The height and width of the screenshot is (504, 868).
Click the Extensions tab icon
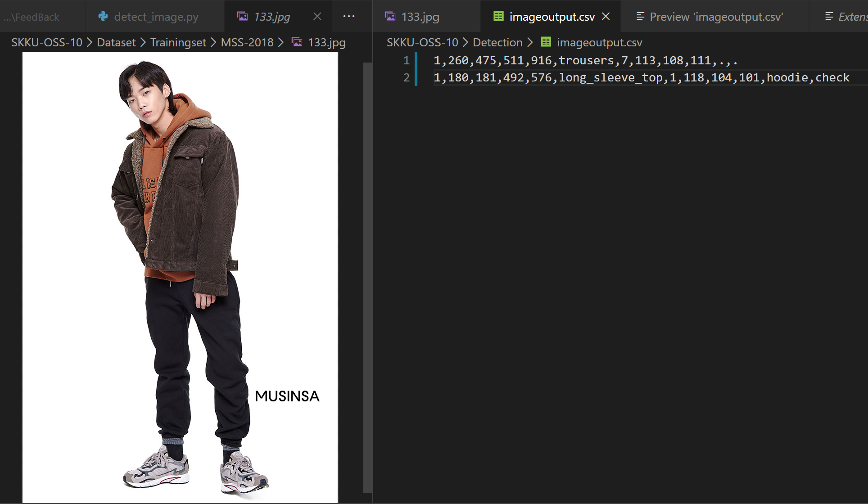coord(829,17)
